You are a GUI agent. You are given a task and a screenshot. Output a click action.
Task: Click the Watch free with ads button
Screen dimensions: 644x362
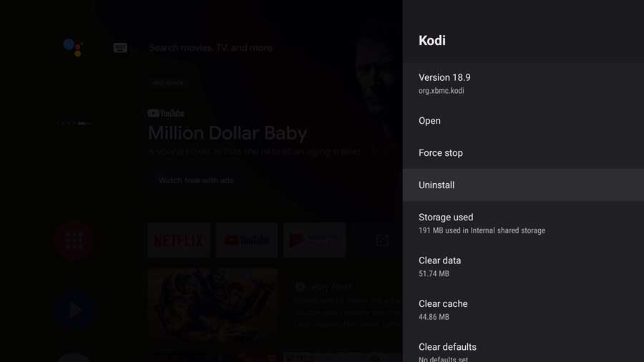196,180
